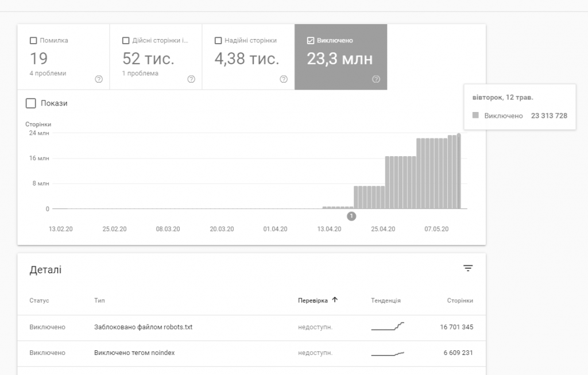This screenshot has width=588, height=375.
Task: Open Виключено тегом noindex row
Action: click(134, 353)
